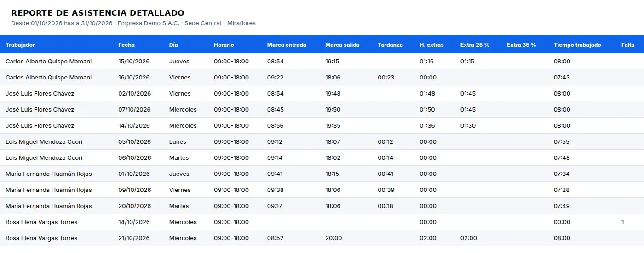
Task: Click the entry mark 09:41
Action: tap(275, 174)
